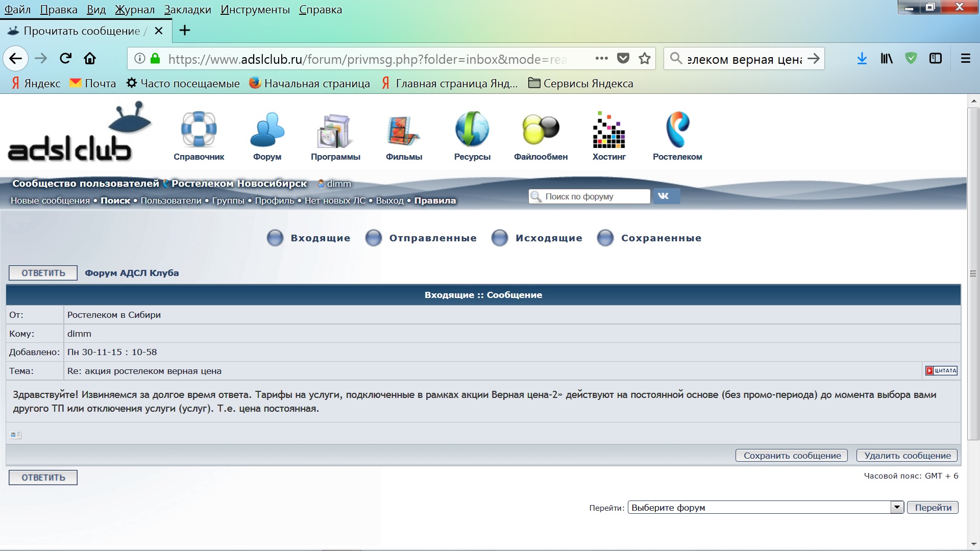The image size is (980, 551).
Task: Click the Выход logout link
Action: (x=390, y=201)
